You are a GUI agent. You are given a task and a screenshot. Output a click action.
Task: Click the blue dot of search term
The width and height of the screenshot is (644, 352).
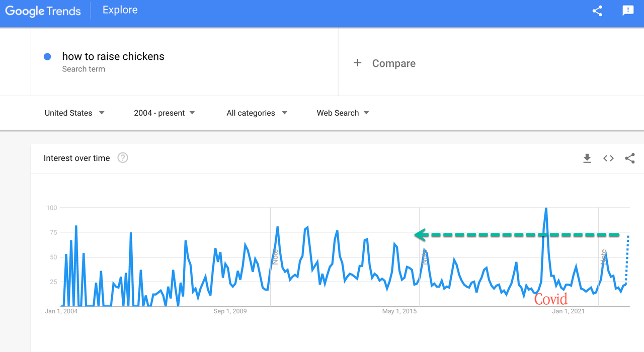pos(47,57)
